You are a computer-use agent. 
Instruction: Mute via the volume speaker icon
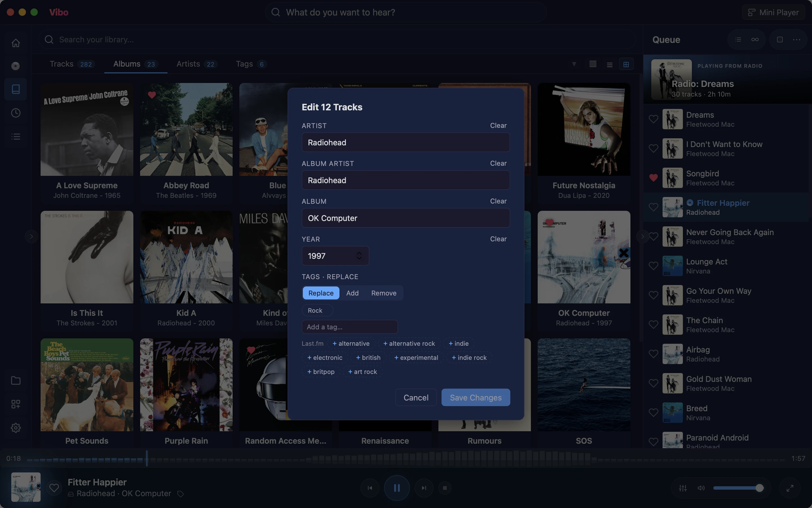tap(701, 488)
